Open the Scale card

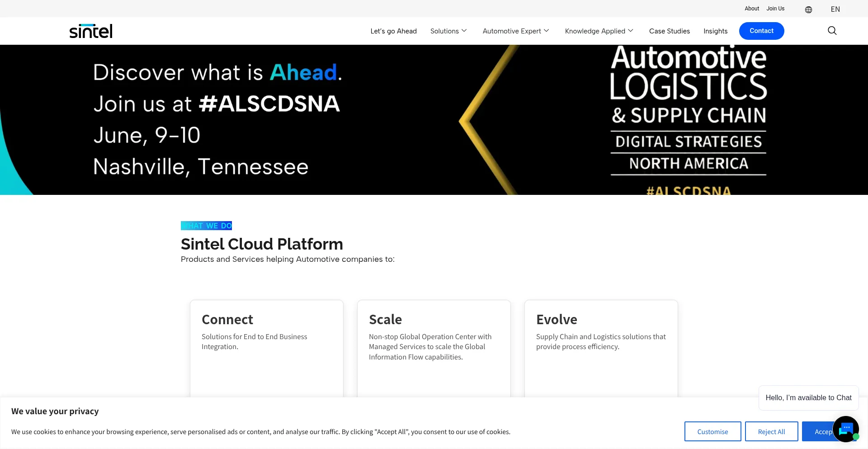tap(434, 348)
